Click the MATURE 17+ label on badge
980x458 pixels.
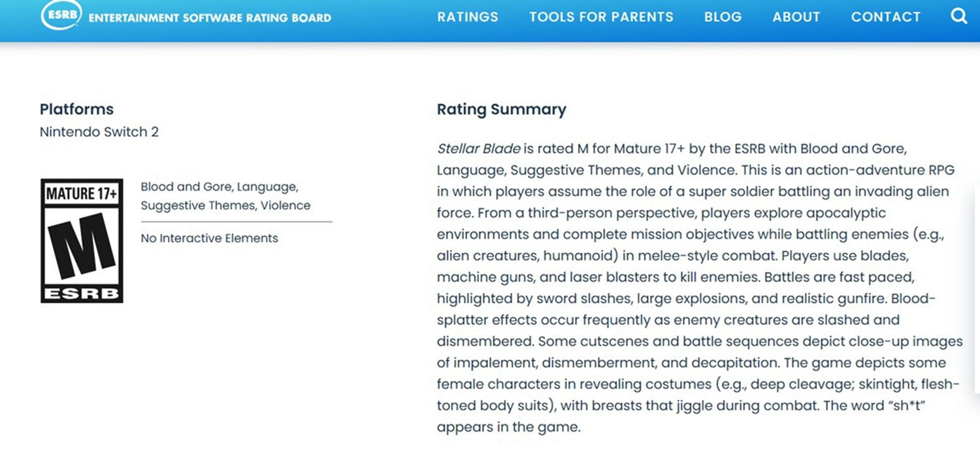click(82, 194)
